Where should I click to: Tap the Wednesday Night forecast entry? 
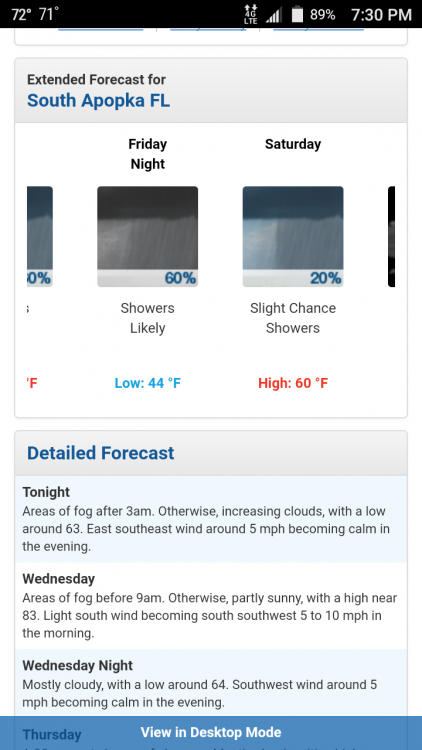(211, 684)
